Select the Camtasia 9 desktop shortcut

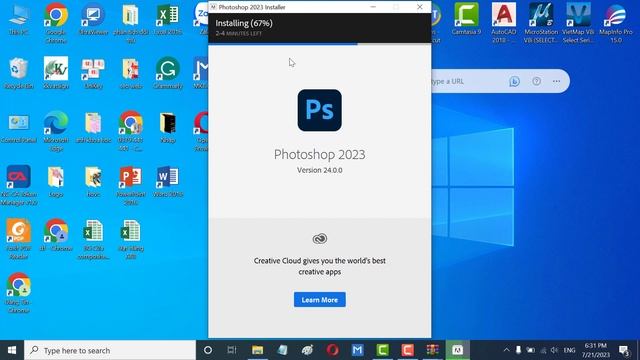(x=466, y=20)
